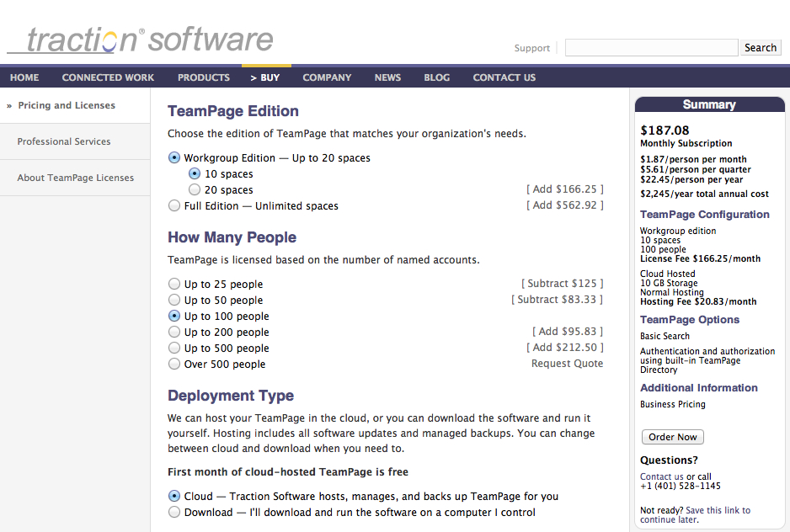
Task: Open the Blog page
Action: [x=436, y=77]
